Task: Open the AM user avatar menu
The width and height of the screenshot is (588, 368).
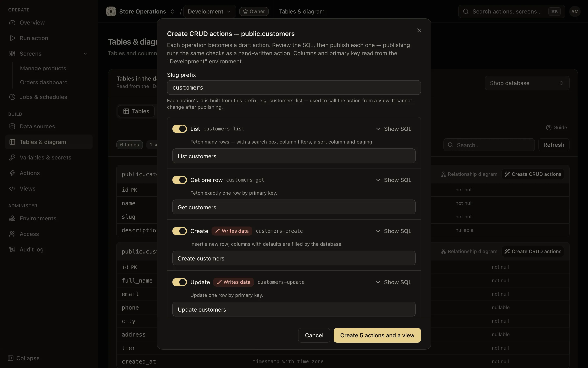Action: click(x=575, y=11)
